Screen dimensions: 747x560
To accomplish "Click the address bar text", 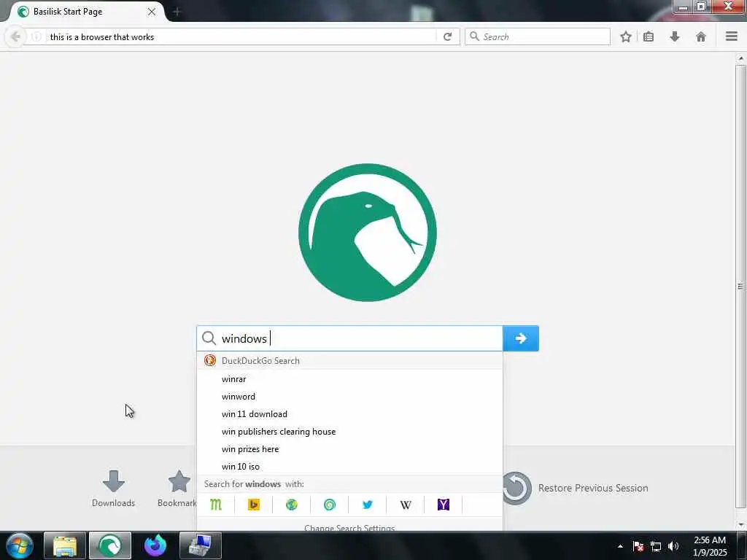I will (102, 37).
